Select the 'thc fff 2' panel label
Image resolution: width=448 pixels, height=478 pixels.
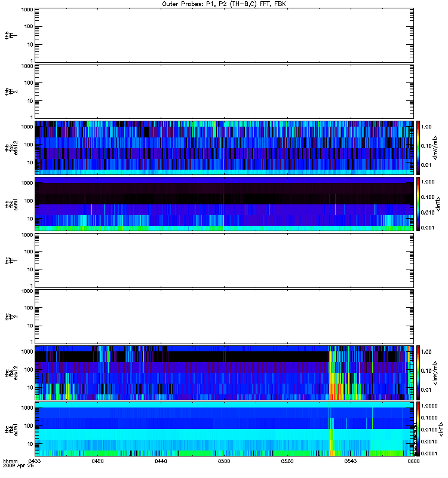click(x=11, y=317)
